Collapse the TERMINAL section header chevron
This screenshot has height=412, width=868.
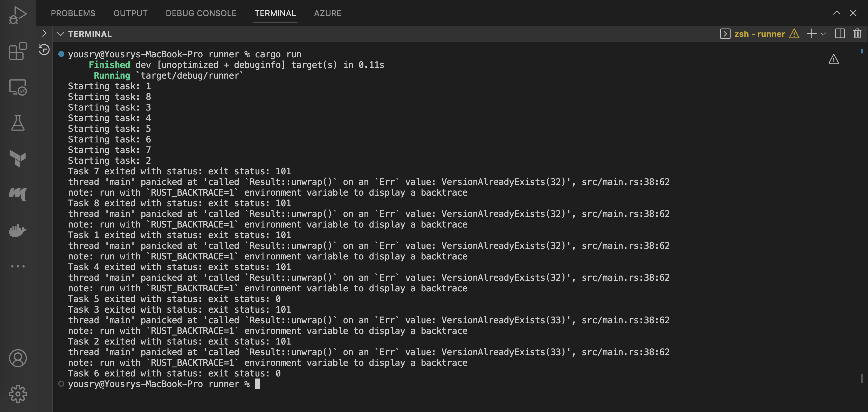[60, 34]
